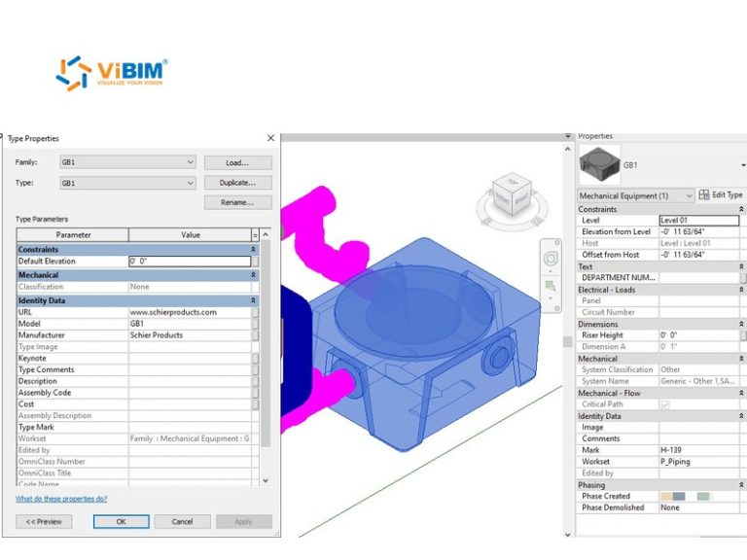
Task: Click Type Parameters scrollbar down arrow
Action: (266, 480)
